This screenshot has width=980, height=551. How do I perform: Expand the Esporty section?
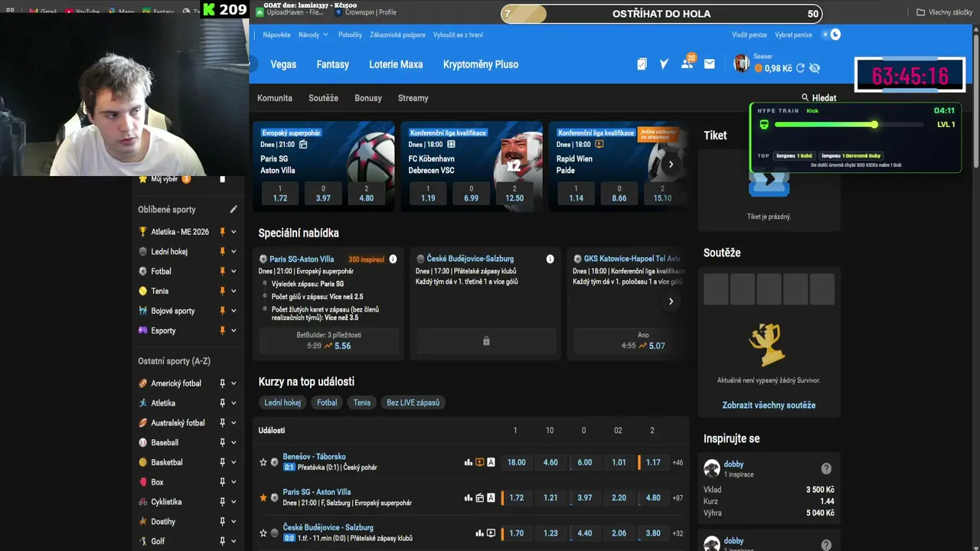pos(234,331)
